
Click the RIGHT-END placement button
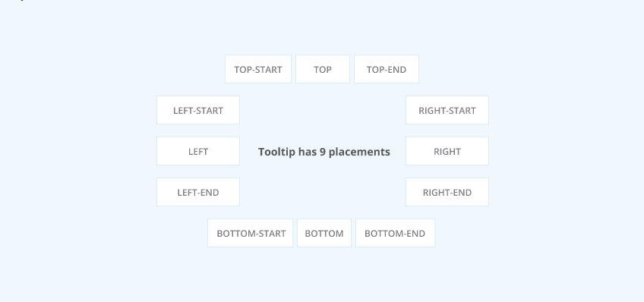coord(447,193)
